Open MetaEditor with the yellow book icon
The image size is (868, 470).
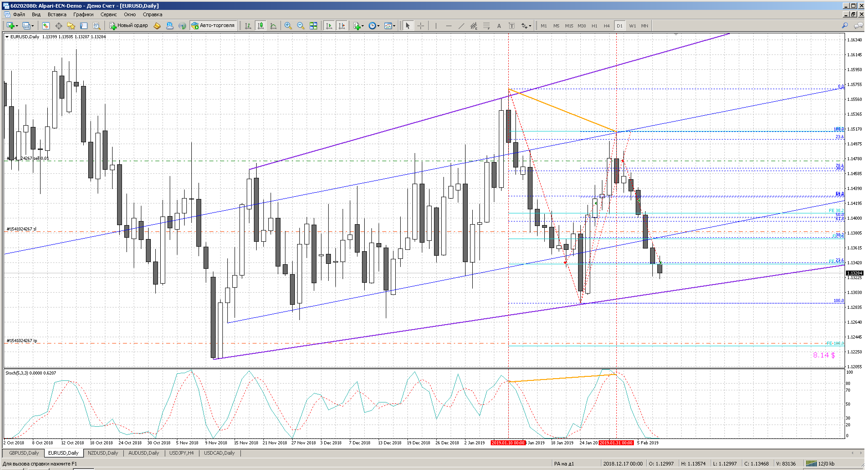click(157, 26)
